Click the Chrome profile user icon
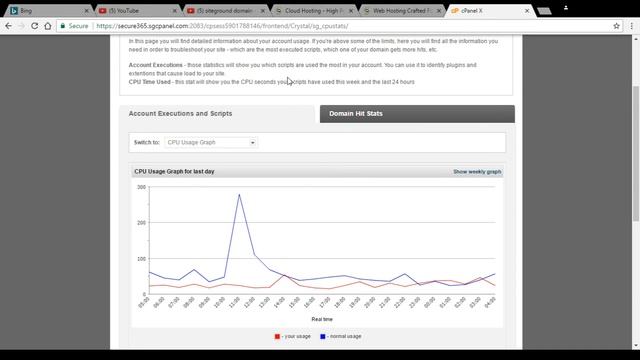 [566, 8]
